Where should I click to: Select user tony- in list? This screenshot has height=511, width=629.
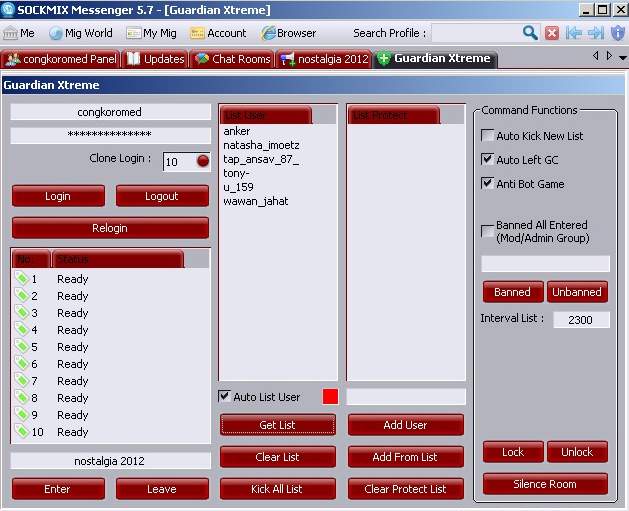[236, 173]
